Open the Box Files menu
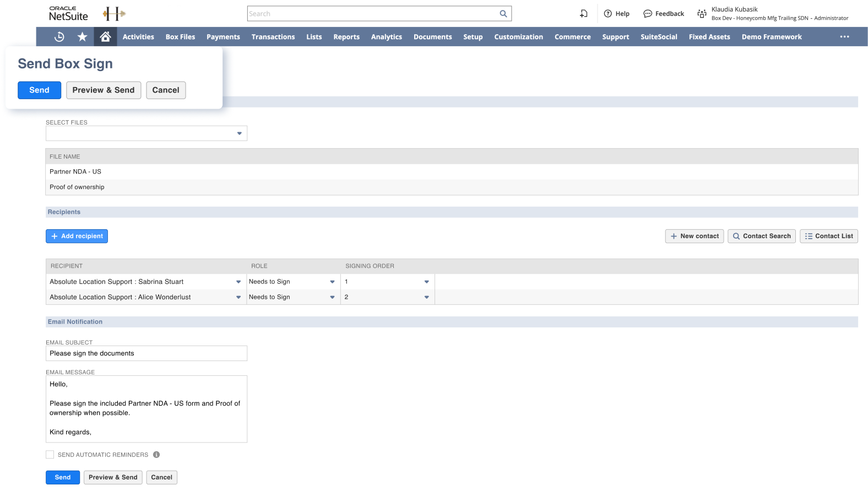Viewport: 868px width, 496px height. click(180, 37)
